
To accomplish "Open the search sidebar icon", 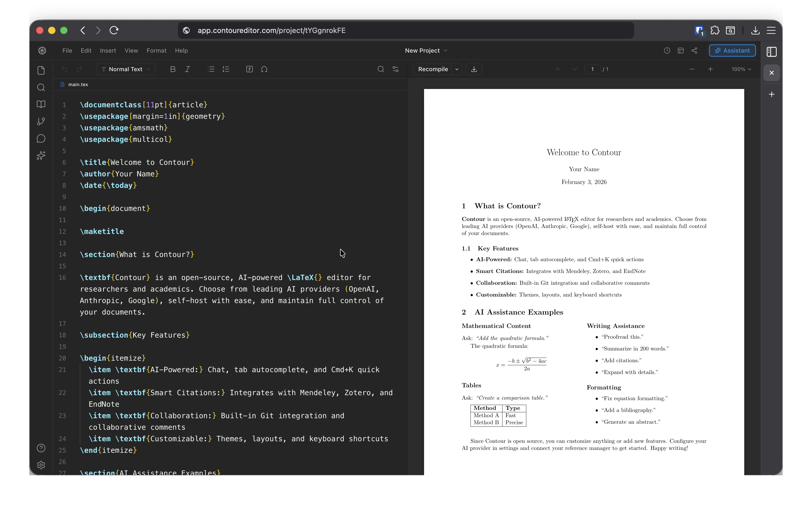I will click(41, 87).
